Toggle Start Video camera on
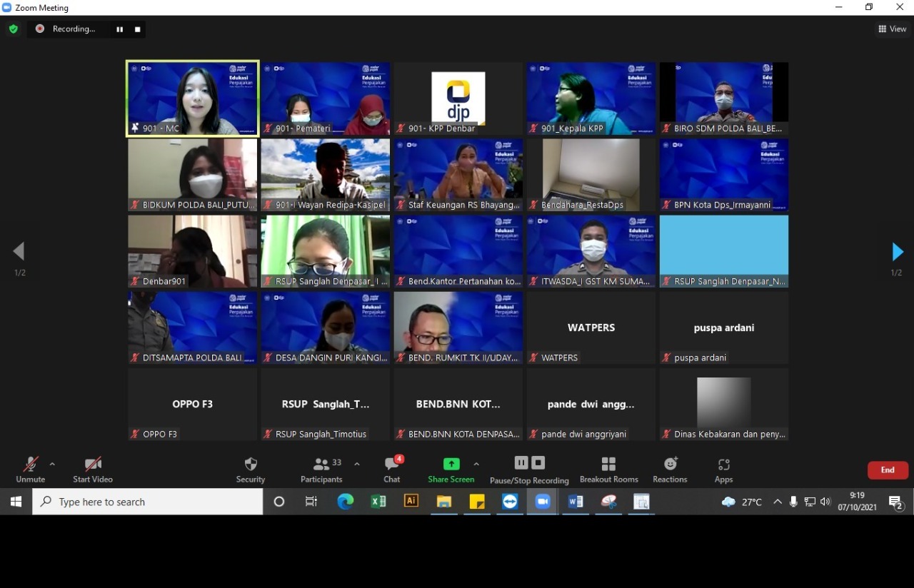The width and height of the screenshot is (914, 588). pos(93,465)
